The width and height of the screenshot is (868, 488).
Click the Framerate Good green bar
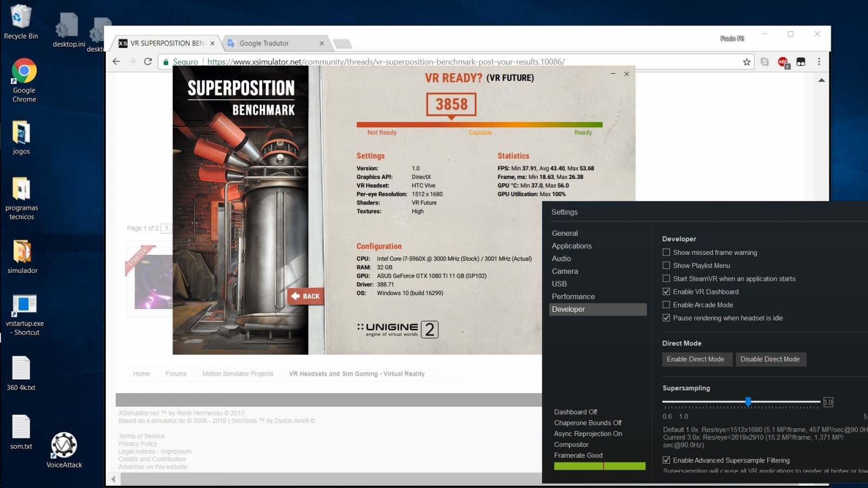pyautogui.click(x=599, y=466)
